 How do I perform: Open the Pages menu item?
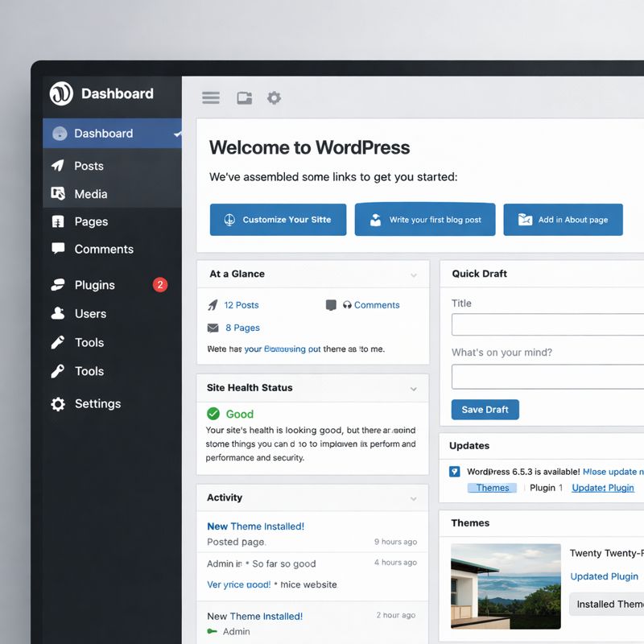91,221
